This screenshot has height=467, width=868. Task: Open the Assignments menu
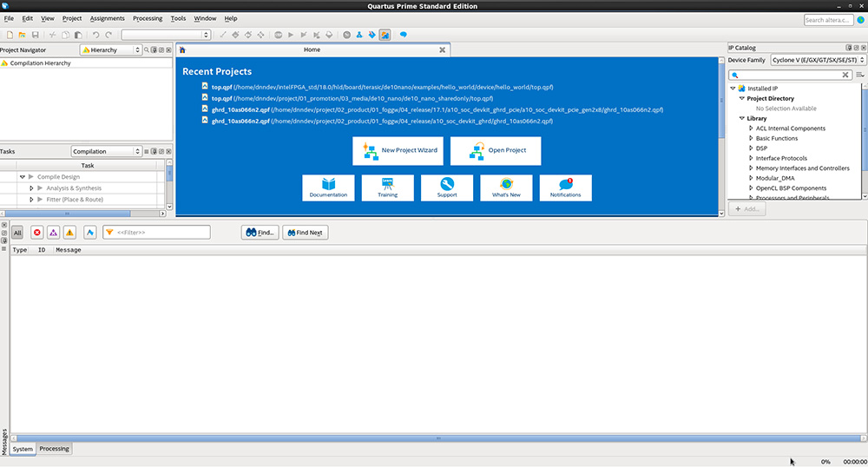pos(108,19)
